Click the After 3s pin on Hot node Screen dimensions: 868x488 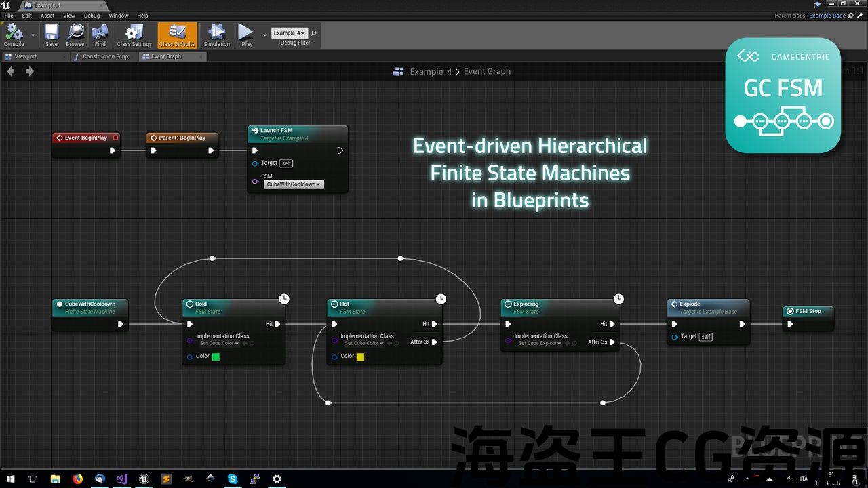(435, 342)
